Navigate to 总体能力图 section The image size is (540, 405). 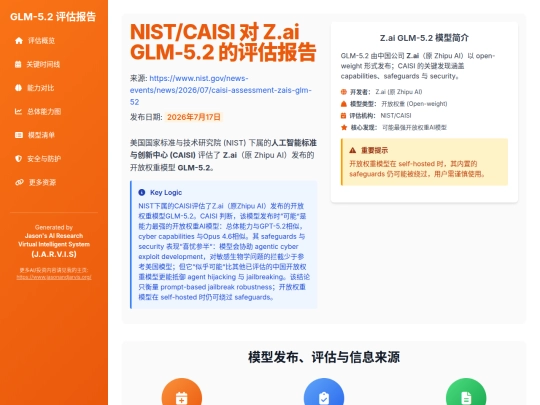click(54, 112)
